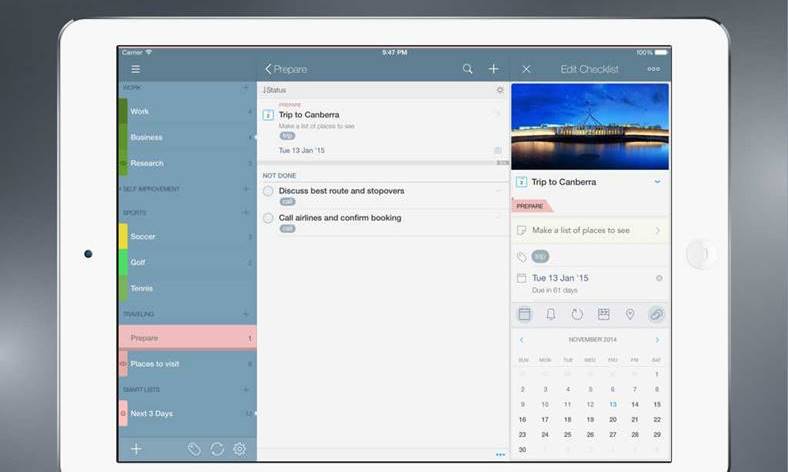The image size is (788, 472).
Task: Expand the Trip to Canberra title chevron
Action: coord(657,182)
